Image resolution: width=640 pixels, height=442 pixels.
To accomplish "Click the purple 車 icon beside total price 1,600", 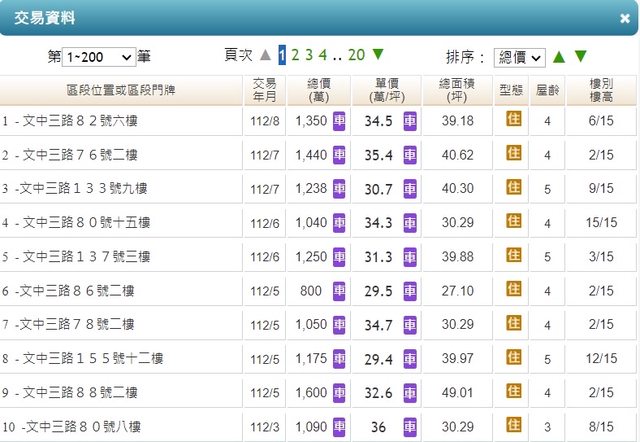I will [339, 392].
